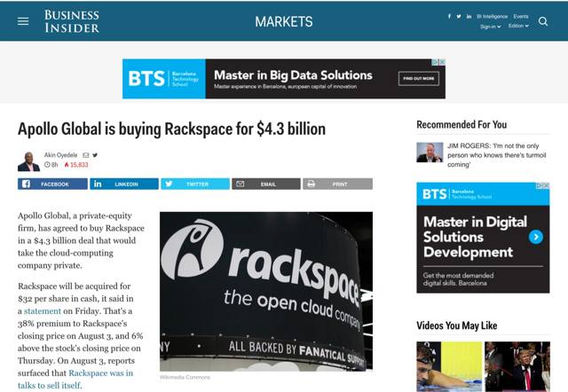The width and height of the screenshot is (568, 392).
Task: Share article with the Facebook button
Action: (52, 184)
